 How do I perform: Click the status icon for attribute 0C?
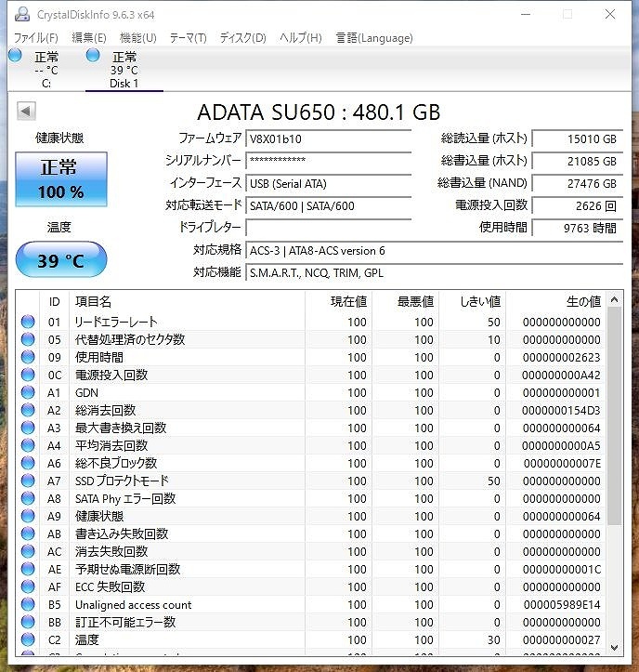click(28, 375)
